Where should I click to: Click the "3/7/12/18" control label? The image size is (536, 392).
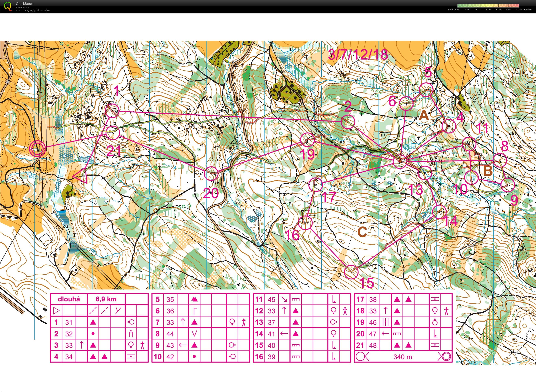click(x=358, y=55)
